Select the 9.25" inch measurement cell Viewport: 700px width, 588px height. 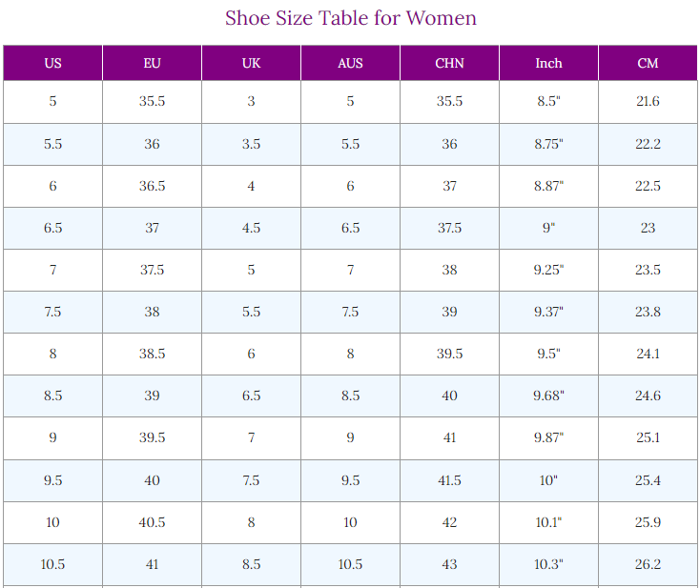[548, 270]
